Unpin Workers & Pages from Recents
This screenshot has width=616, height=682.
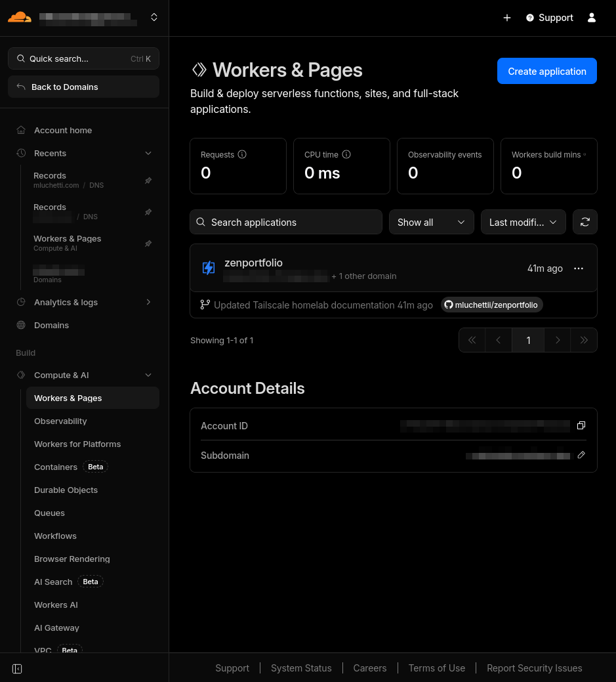(x=148, y=244)
